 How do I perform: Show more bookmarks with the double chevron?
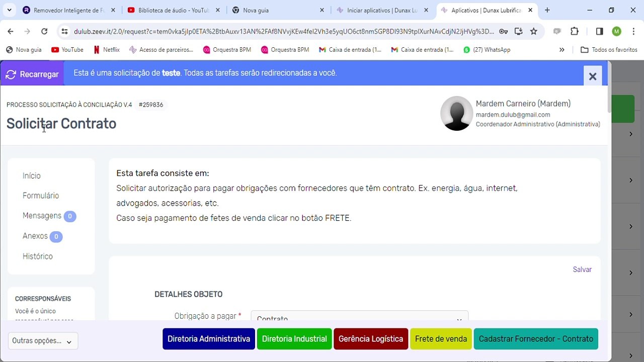[562, 50]
